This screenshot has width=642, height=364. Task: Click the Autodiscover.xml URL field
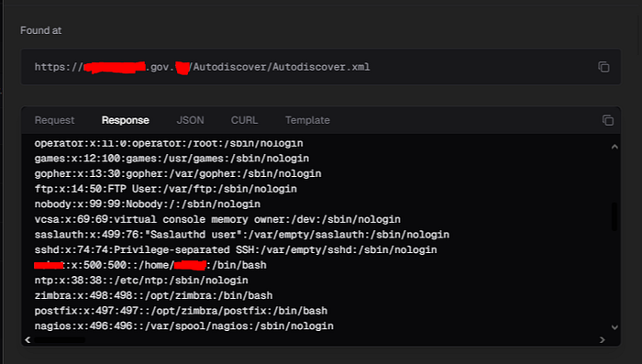(321, 67)
